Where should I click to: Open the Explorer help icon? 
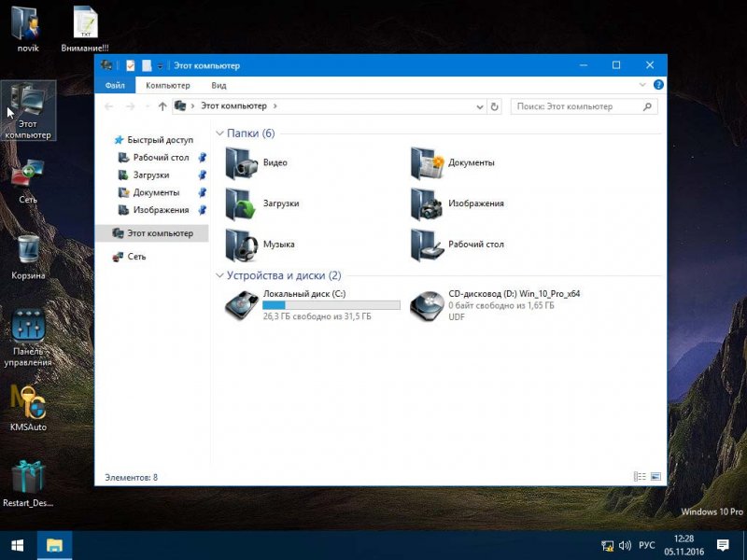658,85
